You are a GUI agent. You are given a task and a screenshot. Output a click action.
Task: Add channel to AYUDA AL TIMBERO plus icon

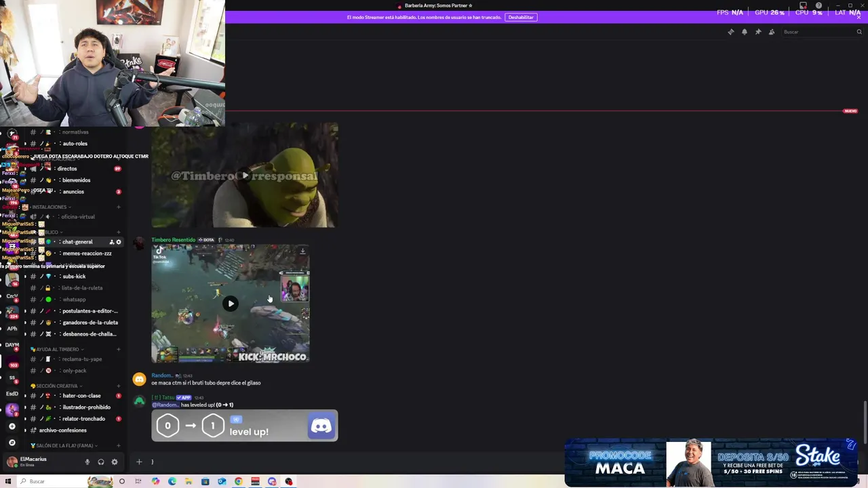119,350
